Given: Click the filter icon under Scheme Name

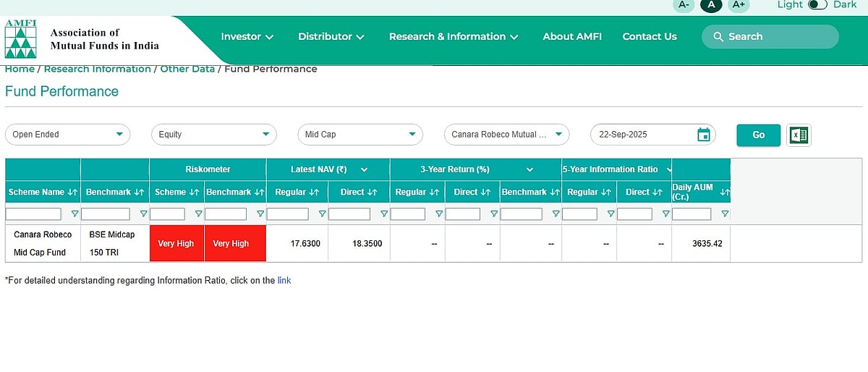Looking at the screenshot, I should 74,214.
